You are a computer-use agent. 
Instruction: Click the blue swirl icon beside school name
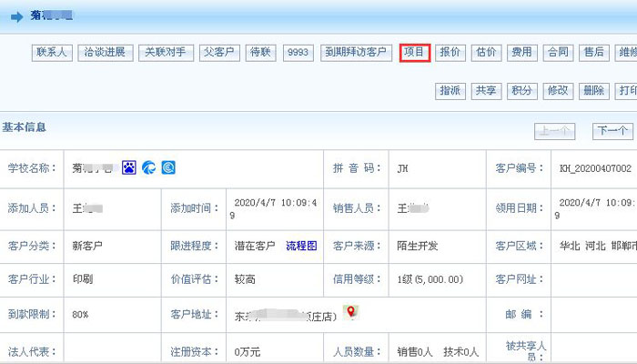pos(149,168)
